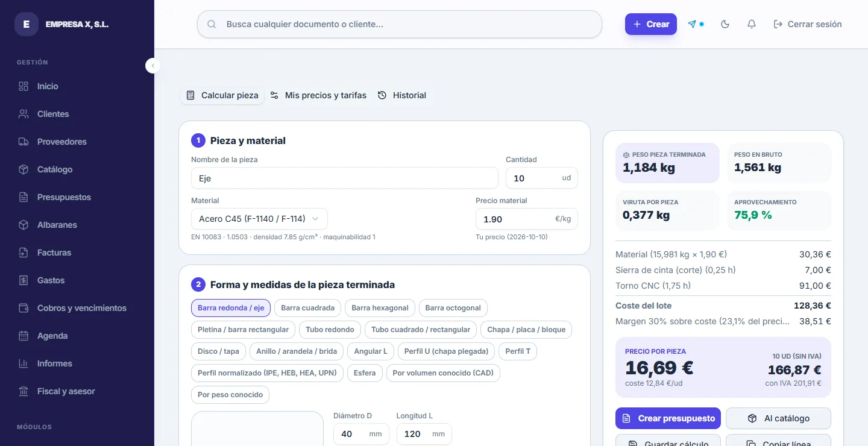
Task: Click the Gastos receipt icon
Action: [x=24, y=280]
